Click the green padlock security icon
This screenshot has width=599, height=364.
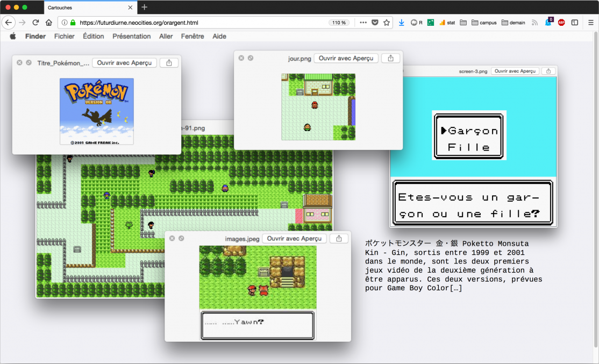pos(73,23)
